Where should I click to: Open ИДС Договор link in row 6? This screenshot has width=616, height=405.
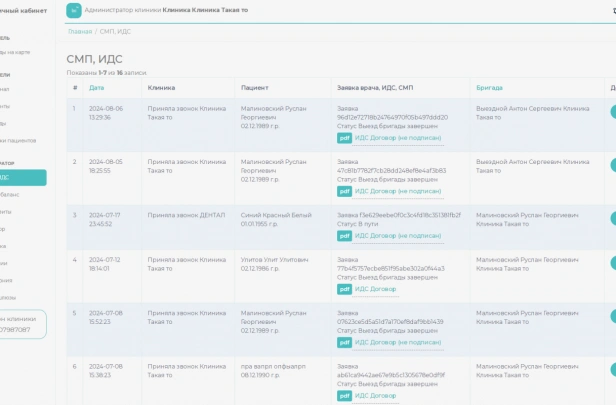(x=375, y=396)
